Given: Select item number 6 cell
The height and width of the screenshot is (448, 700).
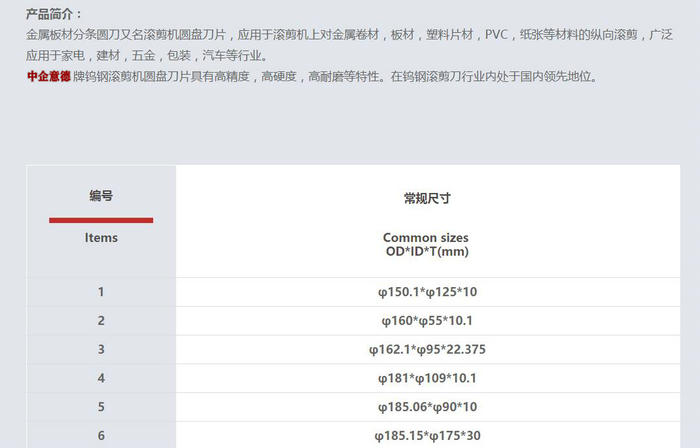Looking at the screenshot, I should tap(101, 436).
